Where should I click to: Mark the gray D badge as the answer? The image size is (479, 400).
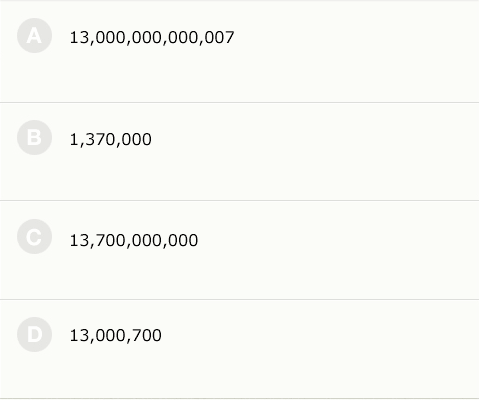coord(34,334)
